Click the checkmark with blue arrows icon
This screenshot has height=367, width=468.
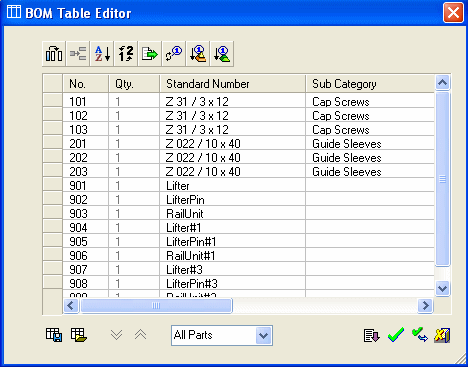pyautogui.click(x=420, y=335)
